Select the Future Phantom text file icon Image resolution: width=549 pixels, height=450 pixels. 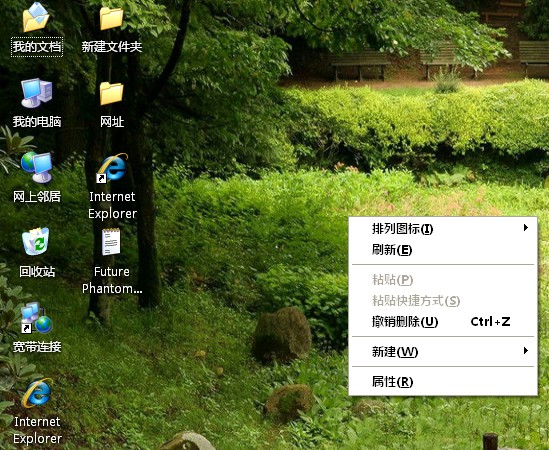111,242
